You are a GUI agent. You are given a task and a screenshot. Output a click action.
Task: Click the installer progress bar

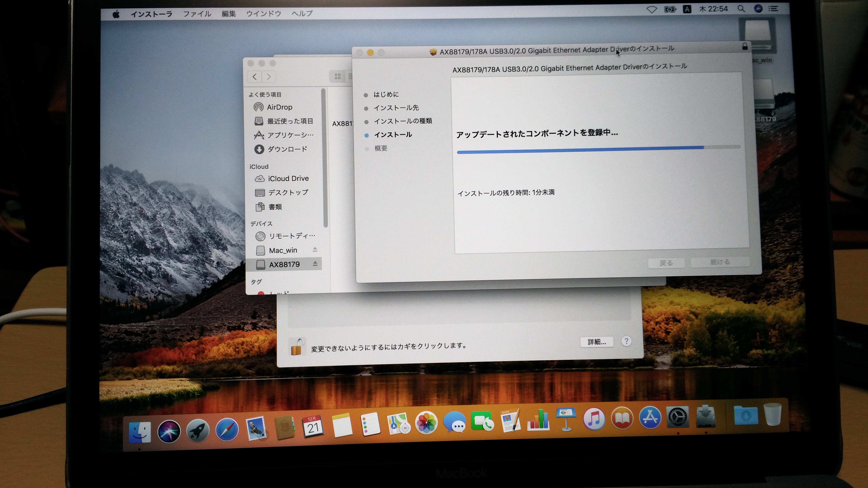point(598,150)
